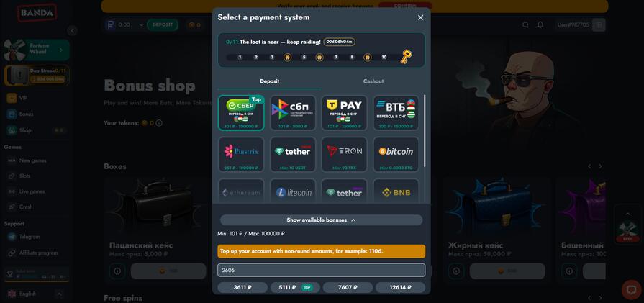Choose TRON cryptocurrency deposit

344,154
